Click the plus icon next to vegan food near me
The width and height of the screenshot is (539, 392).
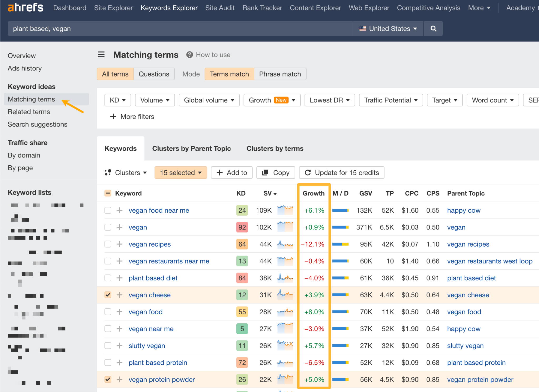[x=119, y=210]
